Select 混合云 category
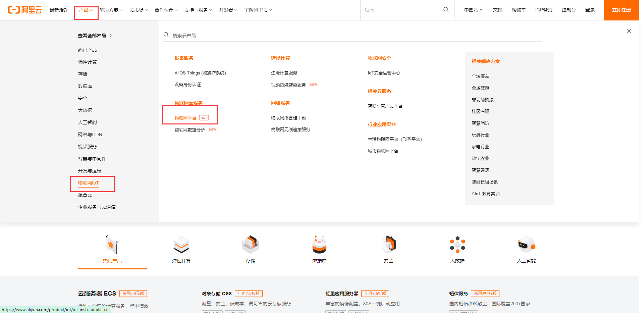 coord(85,195)
